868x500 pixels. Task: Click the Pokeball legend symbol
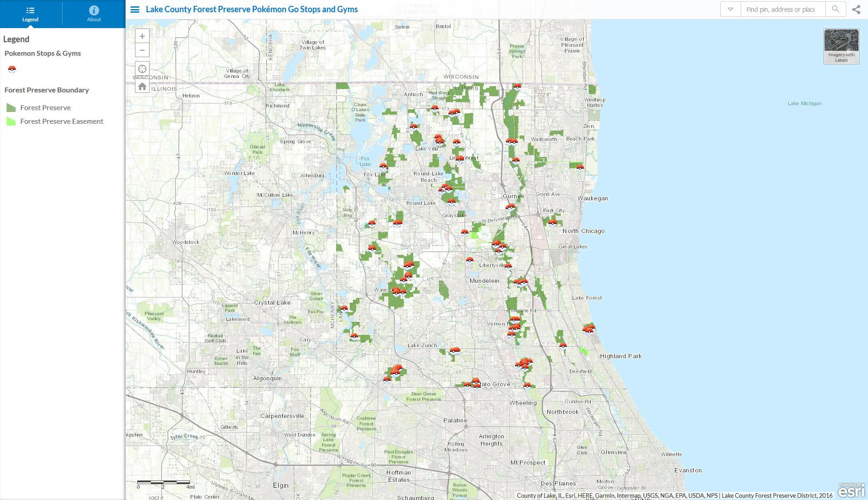click(x=12, y=69)
